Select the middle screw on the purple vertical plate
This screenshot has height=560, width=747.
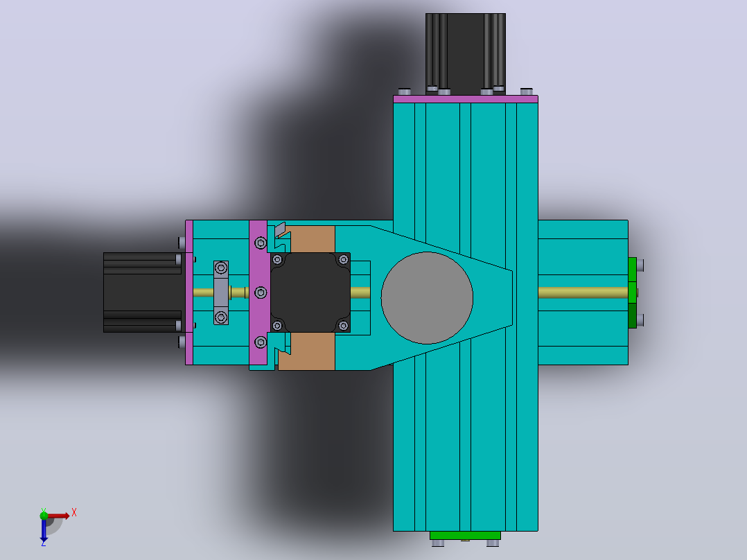(x=260, y=292)
